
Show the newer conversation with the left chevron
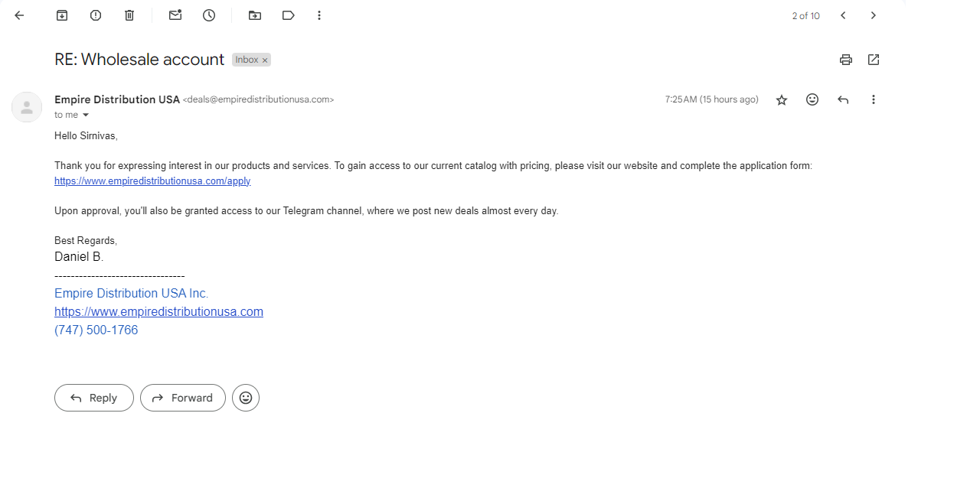(x=843, y=15)
